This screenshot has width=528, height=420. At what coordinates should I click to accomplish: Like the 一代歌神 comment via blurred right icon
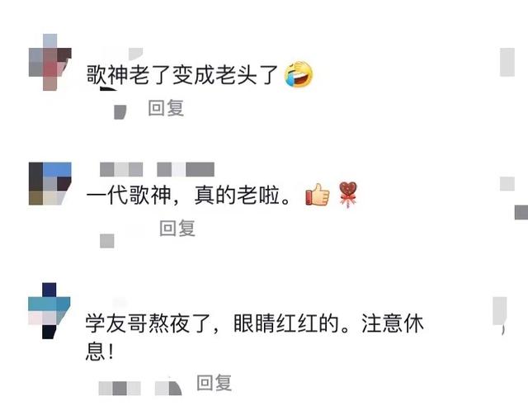[x=507, y=184]
